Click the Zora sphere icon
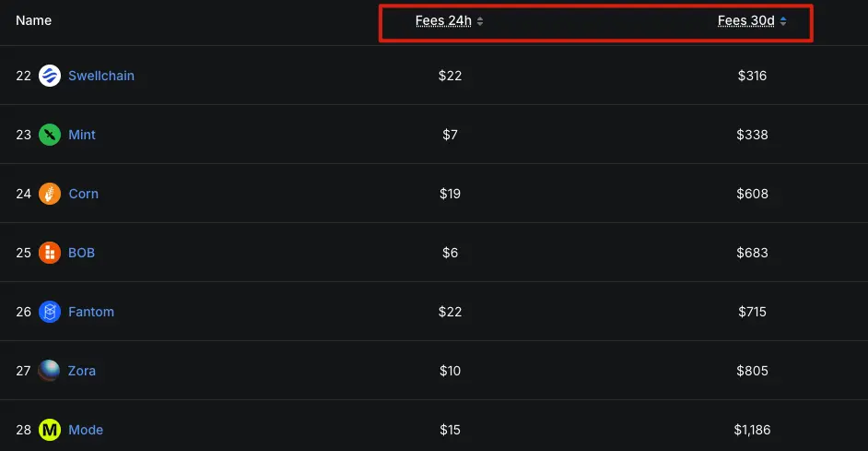Screen dimensions: 868x451 coord(50,371)
